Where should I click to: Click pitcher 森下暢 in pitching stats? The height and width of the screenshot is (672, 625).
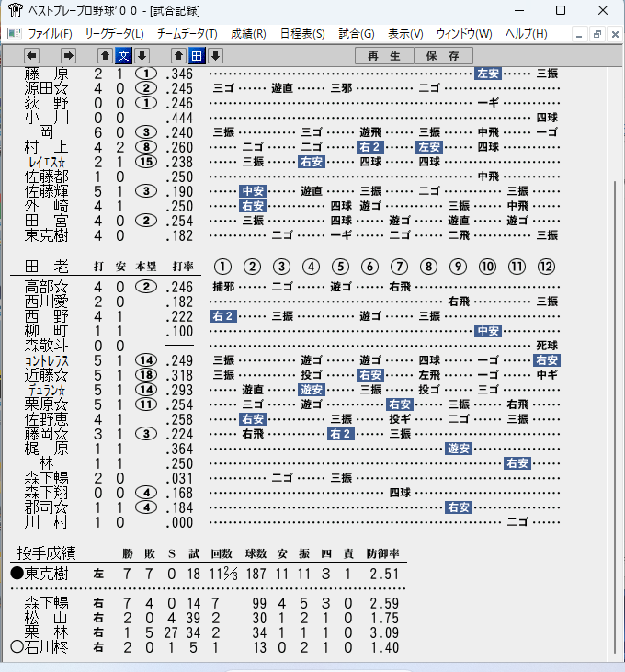46,603
